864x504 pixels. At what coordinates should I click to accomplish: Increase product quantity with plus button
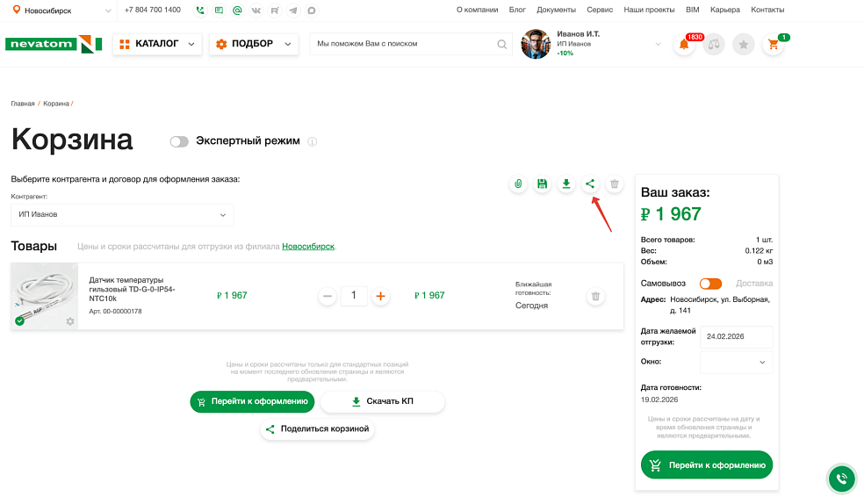point(380,297)
